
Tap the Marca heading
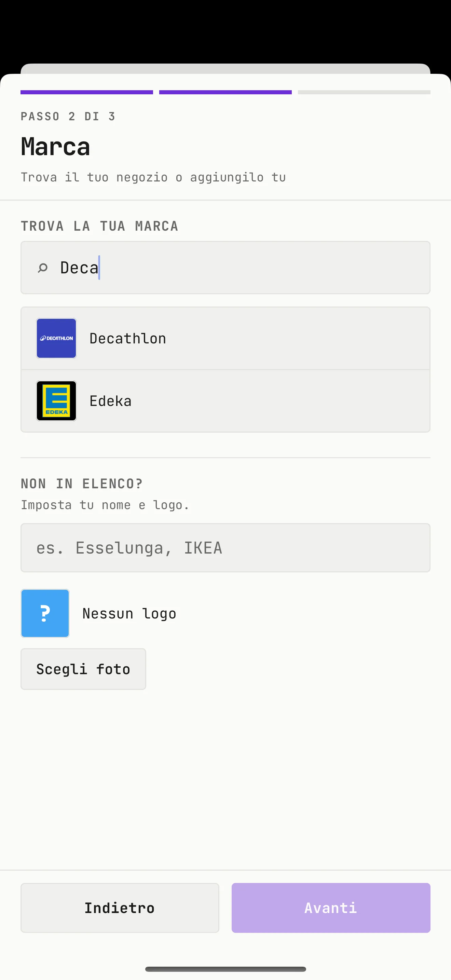[55, 147]
